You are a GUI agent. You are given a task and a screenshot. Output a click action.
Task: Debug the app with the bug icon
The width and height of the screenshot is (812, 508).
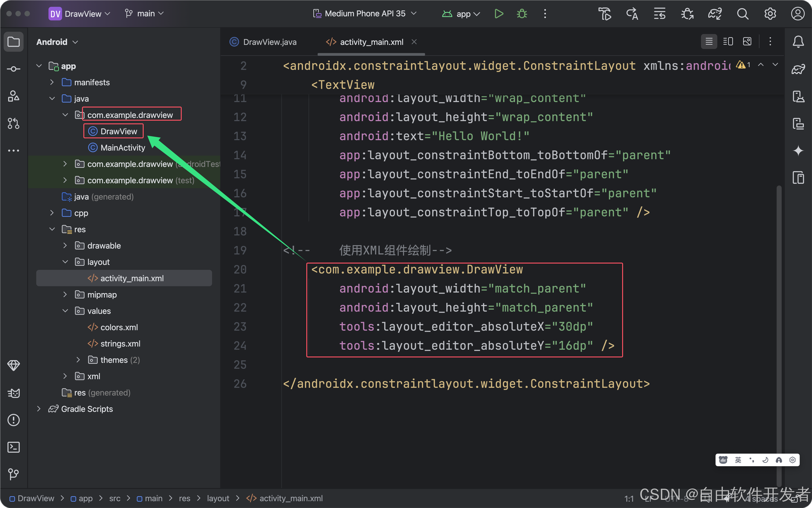522,14
